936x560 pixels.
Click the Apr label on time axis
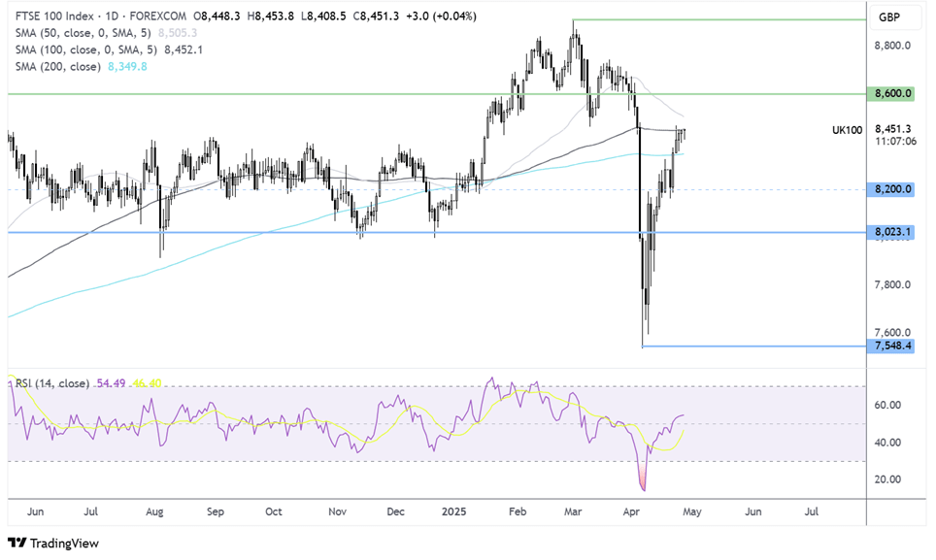(634, 511)
